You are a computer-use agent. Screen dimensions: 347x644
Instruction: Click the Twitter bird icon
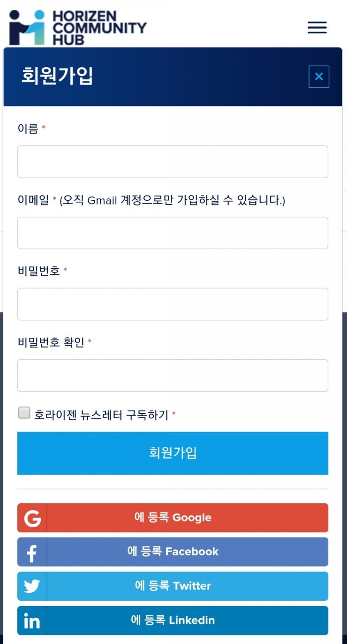[x=31, y=586]
